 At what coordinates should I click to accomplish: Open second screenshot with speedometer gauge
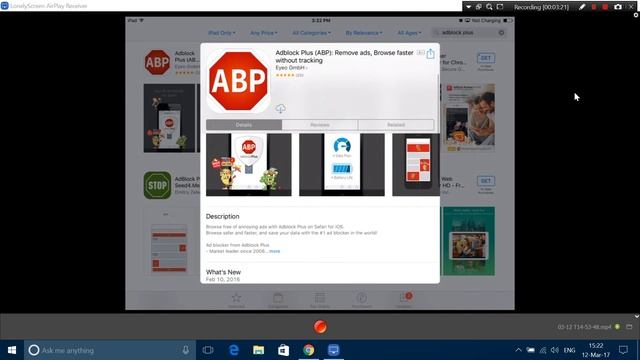tap(342, 164)
